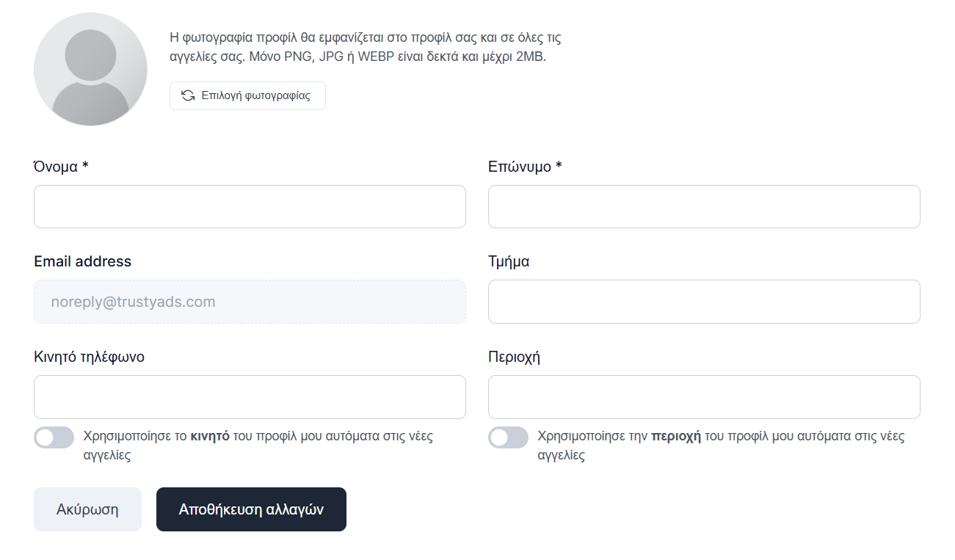This screenshot has height=560, width=955.
Task: Click the Email address label
Action: tap(82, 261)
